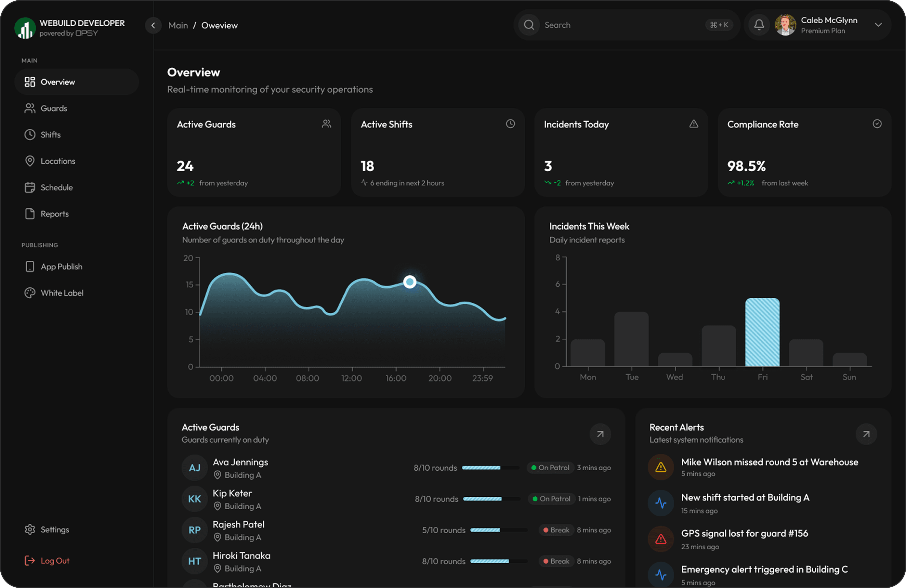Click the highlighted data point on guards chart
Viewport: 906px width, 588px height.
[410, 282]
